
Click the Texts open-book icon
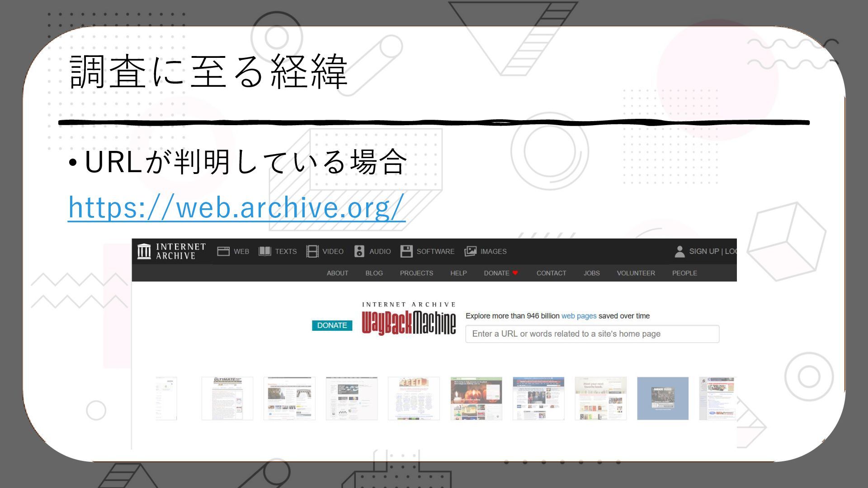[x=264, y=251]
